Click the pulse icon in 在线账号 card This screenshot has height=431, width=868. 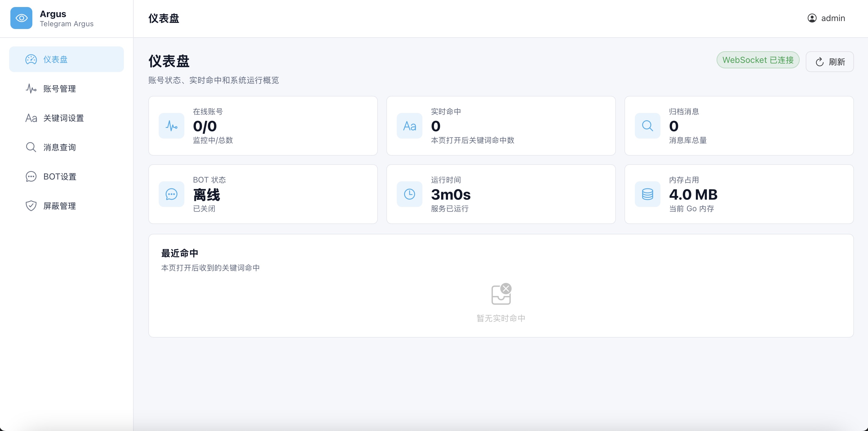pyautogui.click(x=172, y=126)
